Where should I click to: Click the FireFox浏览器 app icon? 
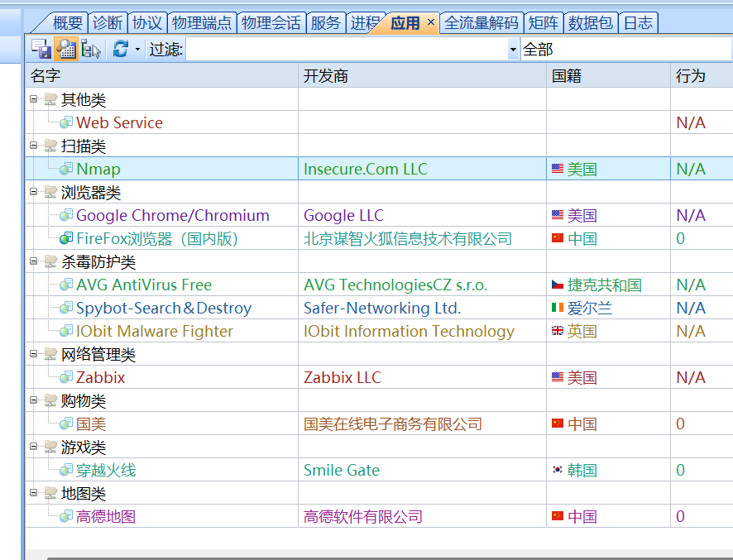coord(66,238)
